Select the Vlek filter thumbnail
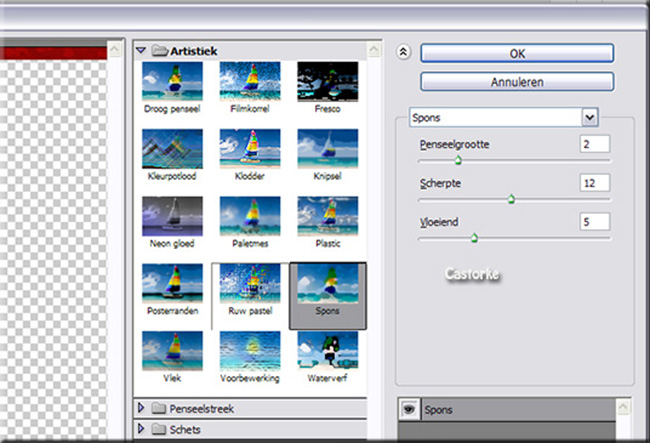Image resolution: width=650 pixels, height=443 pixels. [x=172, y=351]
